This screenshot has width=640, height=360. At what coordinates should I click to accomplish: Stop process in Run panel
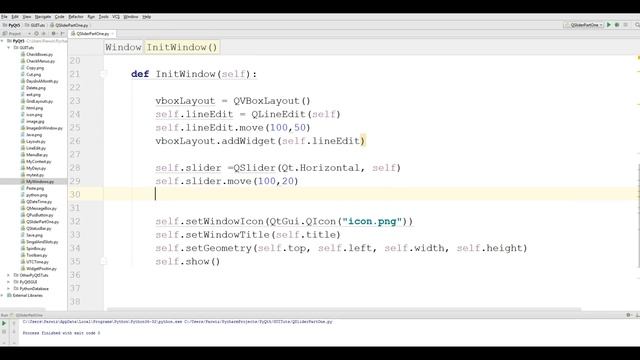pyautogui.click(x=4, y=332)
